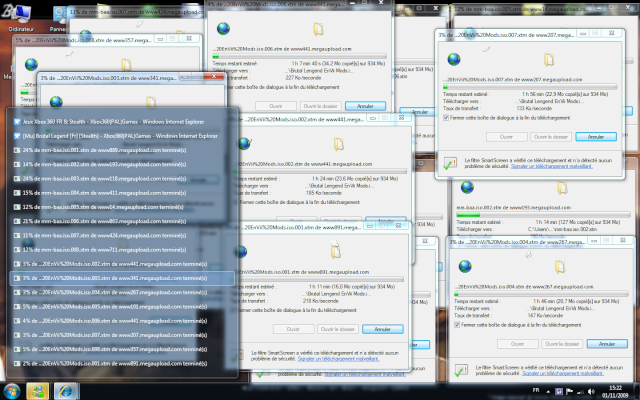Click the globe icon in the iso.003.xtm www341 window
Screen dimensions: 640x400
(x=56, y=101)
